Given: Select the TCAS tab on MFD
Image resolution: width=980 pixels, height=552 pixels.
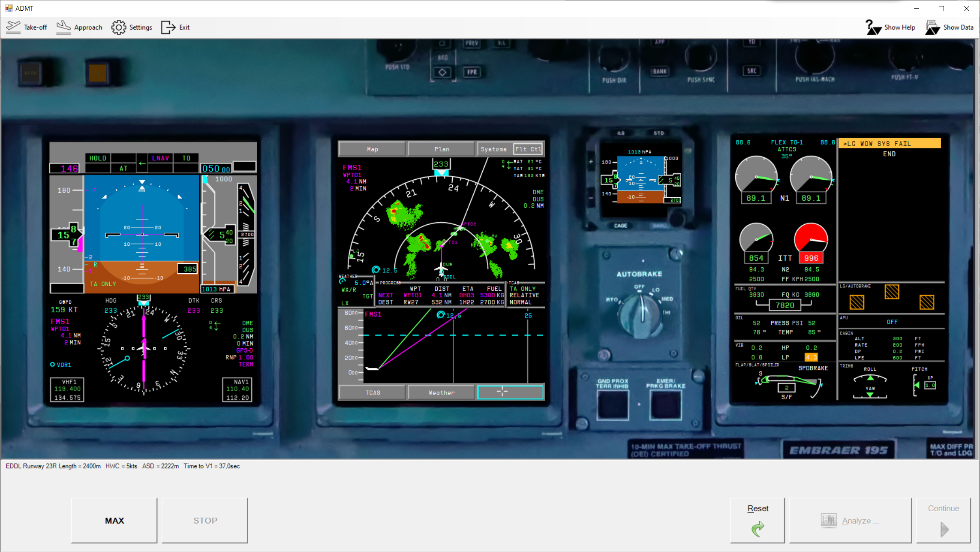Looking at the screenshot, I should click(x=372, y=392).
